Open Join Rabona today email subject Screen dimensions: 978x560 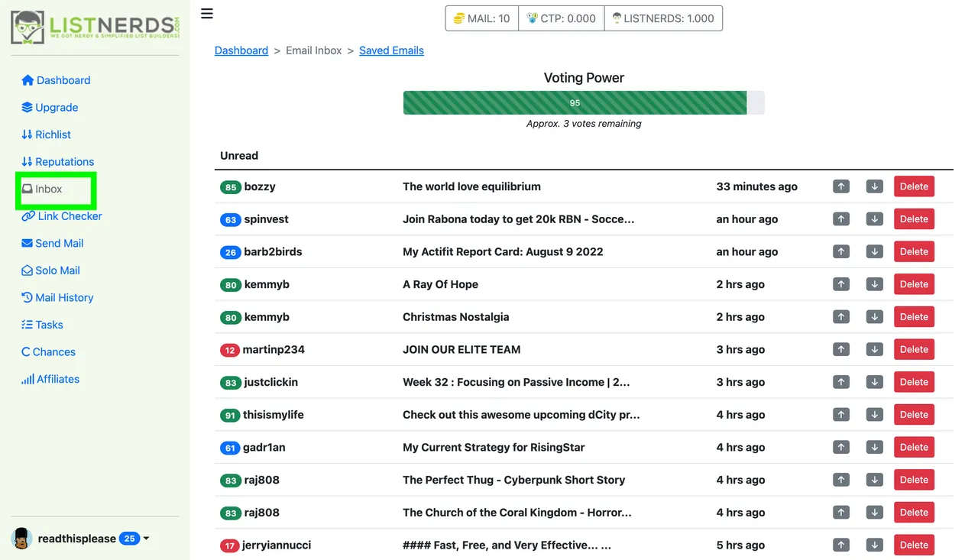[518, 219]
